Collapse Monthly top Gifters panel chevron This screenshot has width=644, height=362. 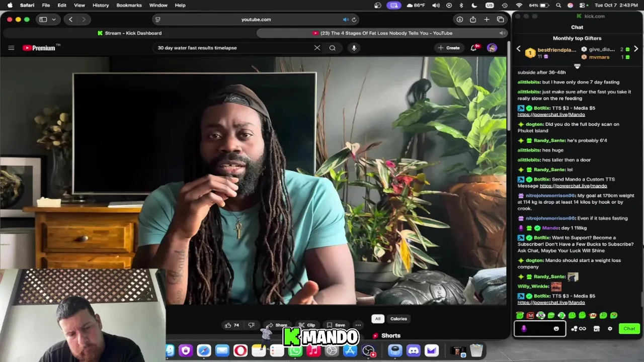(x=577, y=66)
